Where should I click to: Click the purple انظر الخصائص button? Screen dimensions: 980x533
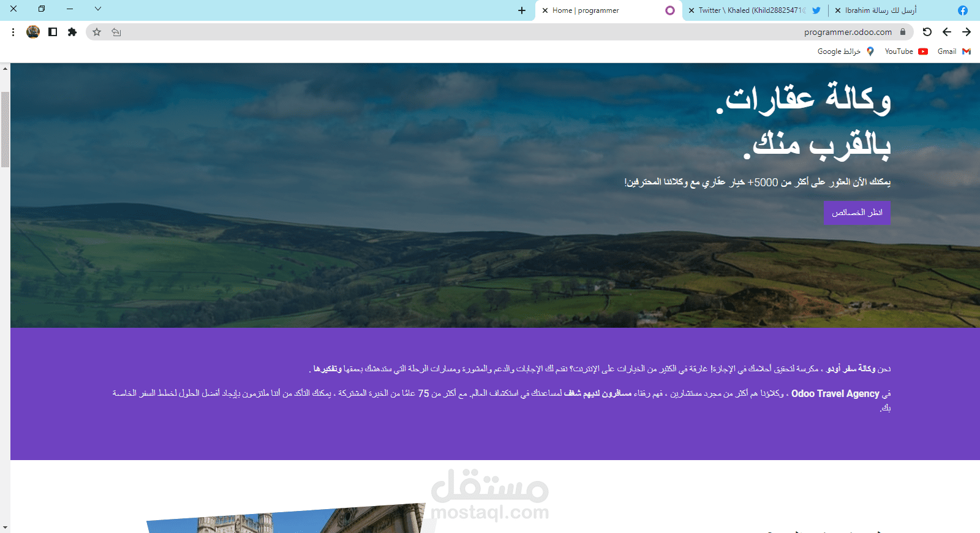click(857, 213)
